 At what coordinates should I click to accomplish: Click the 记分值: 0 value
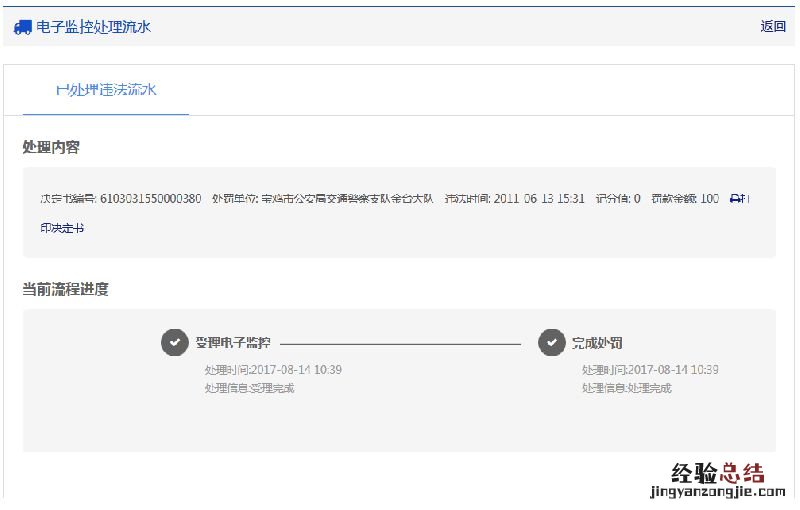618,198
